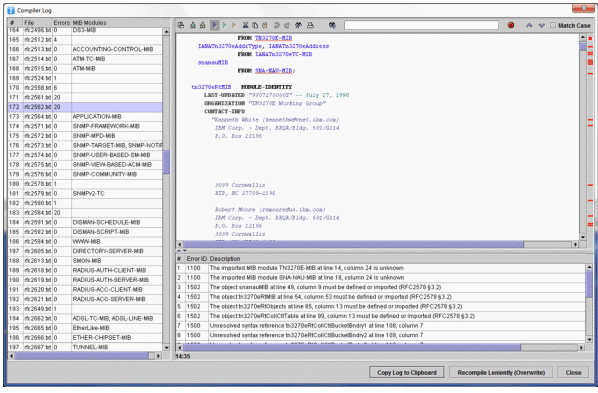Sort by the Error ID column header
The height and width of the screenshot is (393, 598).
196,259
